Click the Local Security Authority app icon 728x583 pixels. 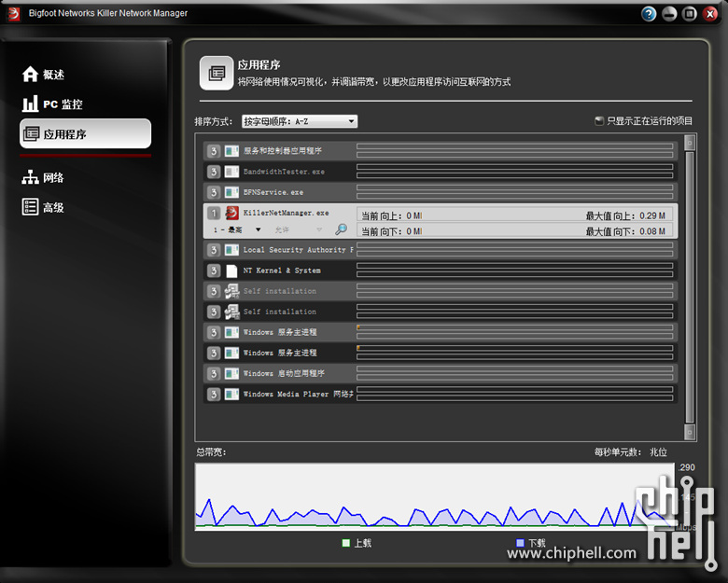tap(231, 250)
